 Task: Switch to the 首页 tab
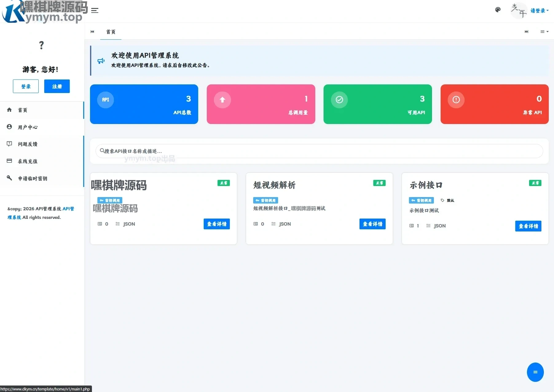coord(111,32)
